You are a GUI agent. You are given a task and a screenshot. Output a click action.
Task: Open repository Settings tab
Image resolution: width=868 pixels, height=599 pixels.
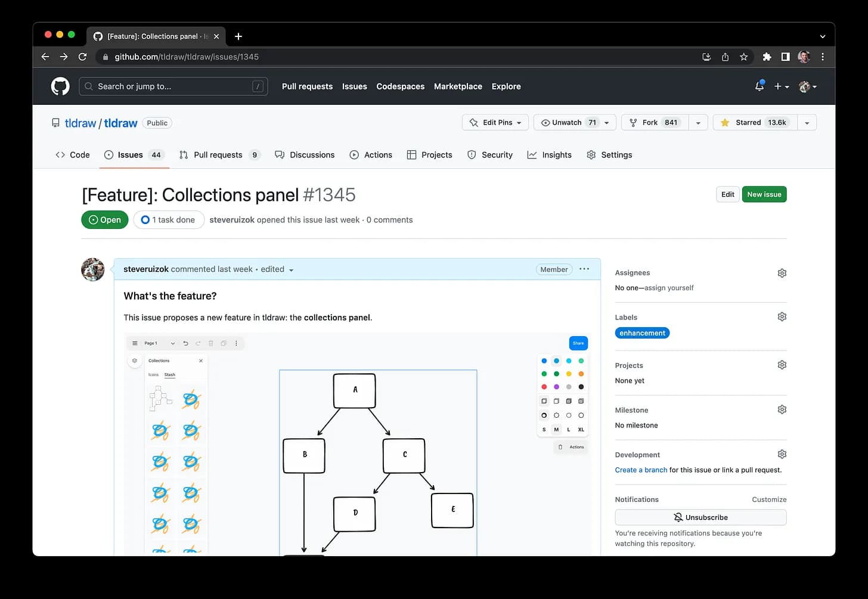(x=609, y=155)
